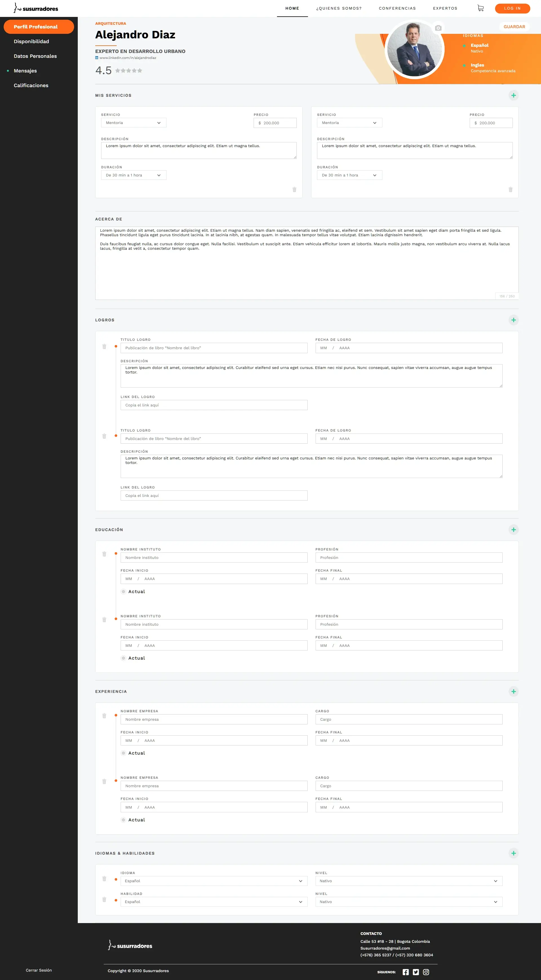
Task: Select Perfil Profesional in sidebar
Action: coord(39,26)
